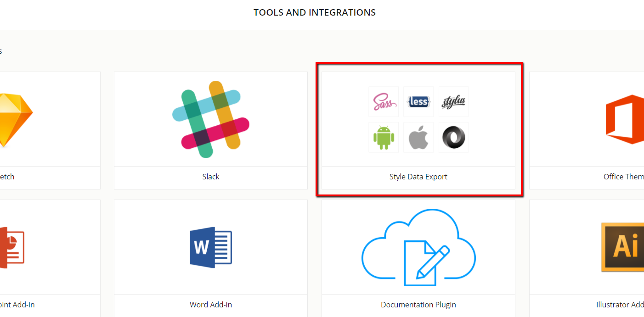Click the cloud document pencil icon
Viewport: 644px width, 317px height.
click(x=418, y=248)
